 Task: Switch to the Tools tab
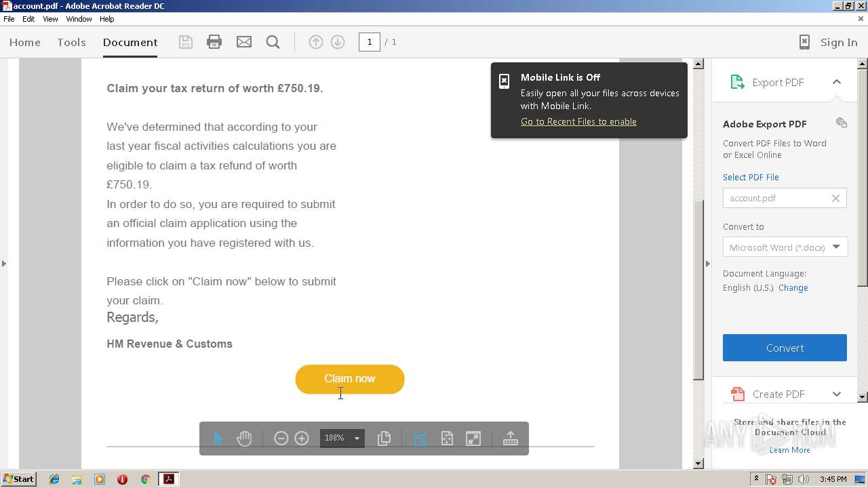coord(71,42)
